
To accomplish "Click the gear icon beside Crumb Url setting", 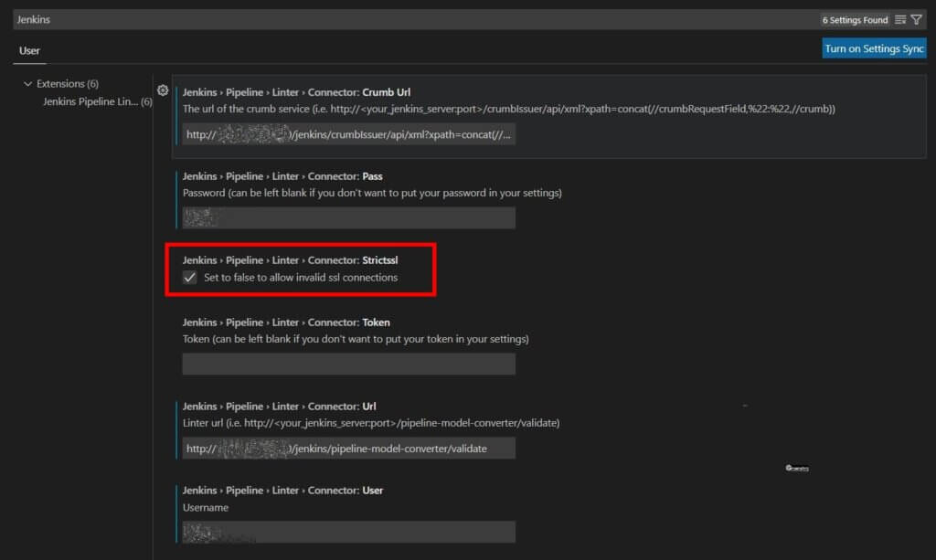I will (x=163, y=90).
